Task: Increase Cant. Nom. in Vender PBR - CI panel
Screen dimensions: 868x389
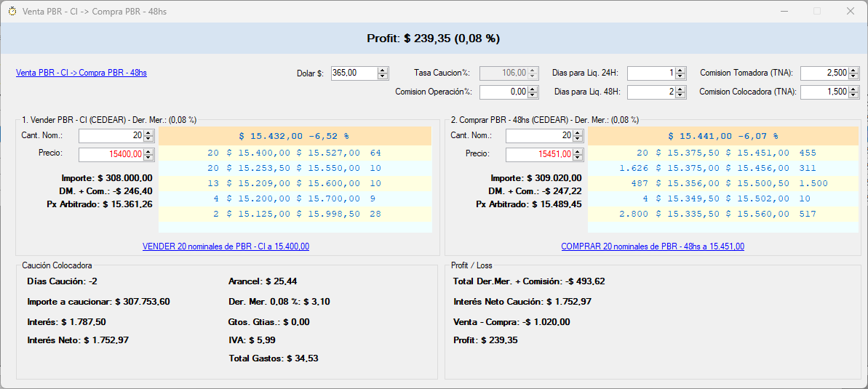Action: [148, 133]
